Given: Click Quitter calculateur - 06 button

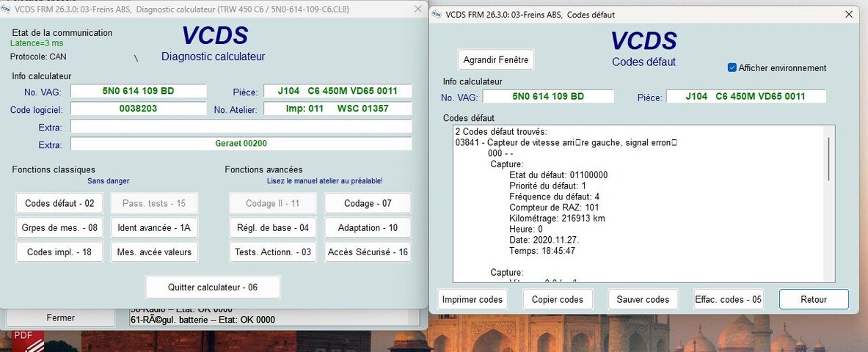Looking at the screenshot, I should [213, 287].
